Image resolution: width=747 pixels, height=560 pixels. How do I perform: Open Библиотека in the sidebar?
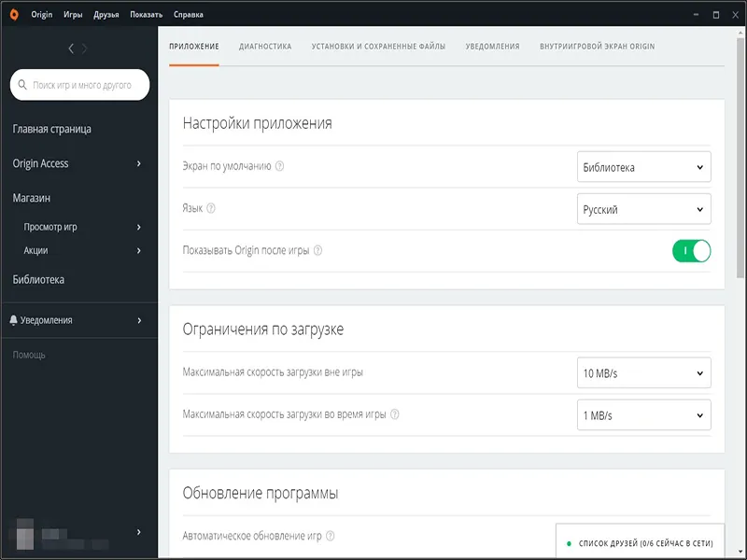pyautogui.click(x=38, y=279)
